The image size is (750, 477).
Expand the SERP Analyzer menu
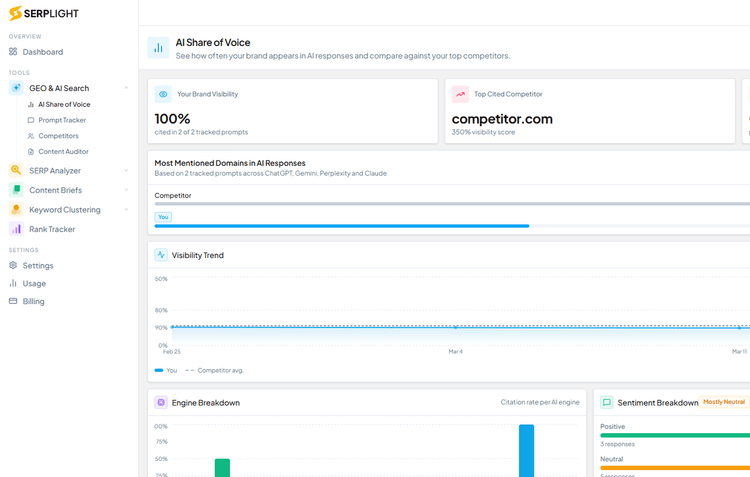point(126,171)
